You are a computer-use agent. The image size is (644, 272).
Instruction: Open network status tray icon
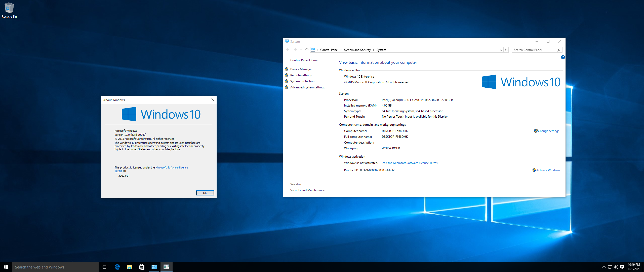[x=610, y=267]
